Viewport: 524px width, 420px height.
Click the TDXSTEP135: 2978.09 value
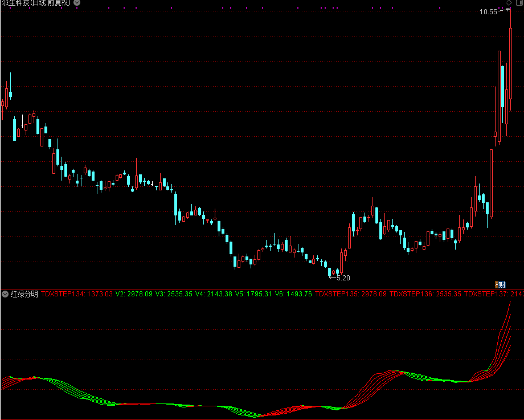[350, 294]
